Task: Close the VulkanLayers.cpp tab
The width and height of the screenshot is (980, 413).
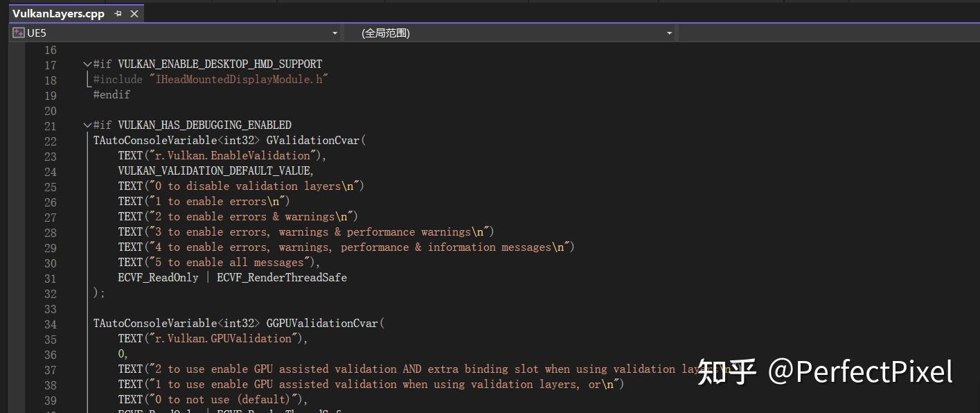Action: tap(134, 12)
